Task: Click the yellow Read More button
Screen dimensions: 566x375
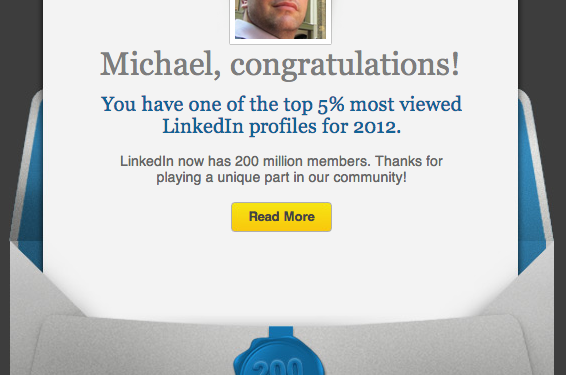Action: tap(281, 217)
